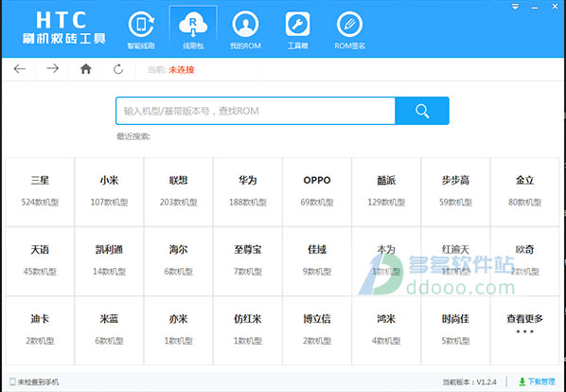566x392 pixels.
Task: Select the 线刷包 cloud download tab
Action: pos(193,29)
